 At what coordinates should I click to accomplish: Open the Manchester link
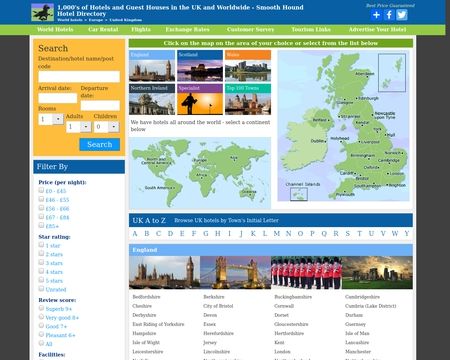pyautogui.click(x=358, y=351)
